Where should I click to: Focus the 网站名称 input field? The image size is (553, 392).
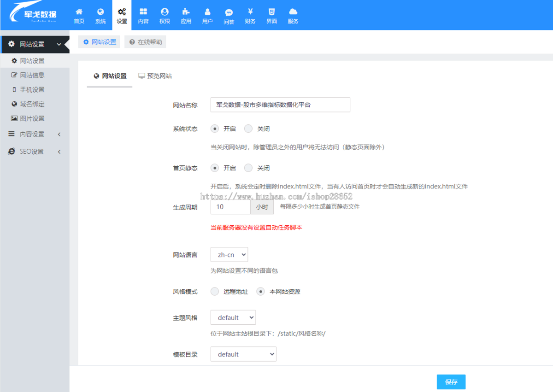pos(280,105)
